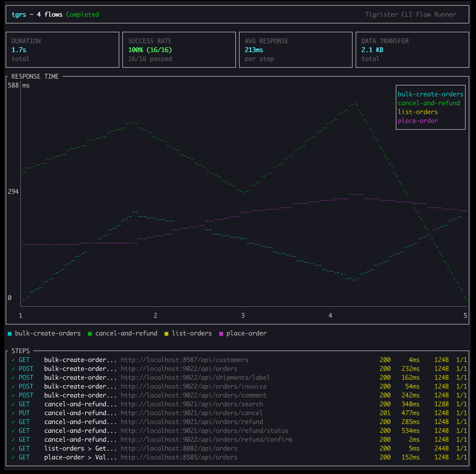Click the 201 status code in steps
Image resolution: width=476 pixels, height=474 pixels.
[x=385, y=413]
